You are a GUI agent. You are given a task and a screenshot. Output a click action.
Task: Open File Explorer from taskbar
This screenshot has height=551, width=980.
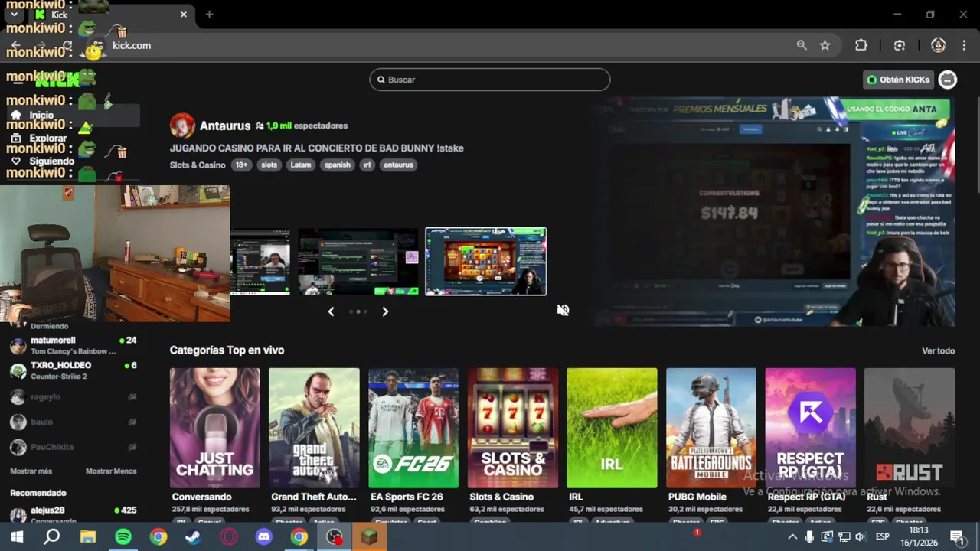[x=88, y=537]
